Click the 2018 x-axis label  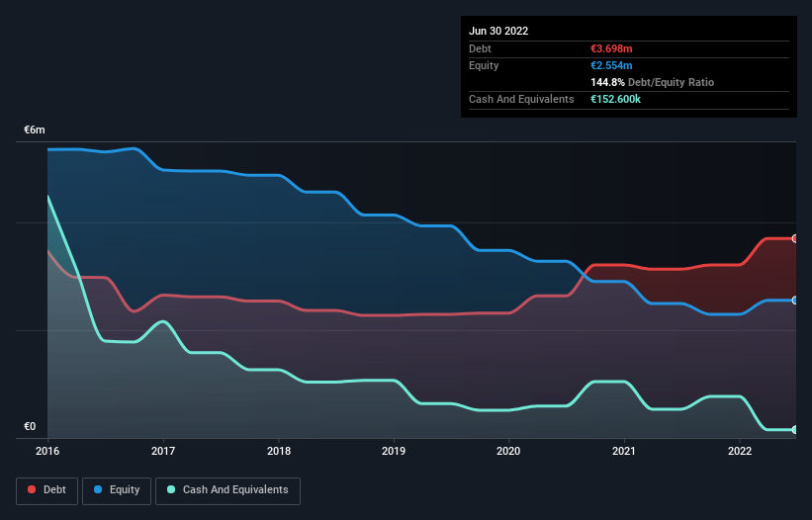279,451
